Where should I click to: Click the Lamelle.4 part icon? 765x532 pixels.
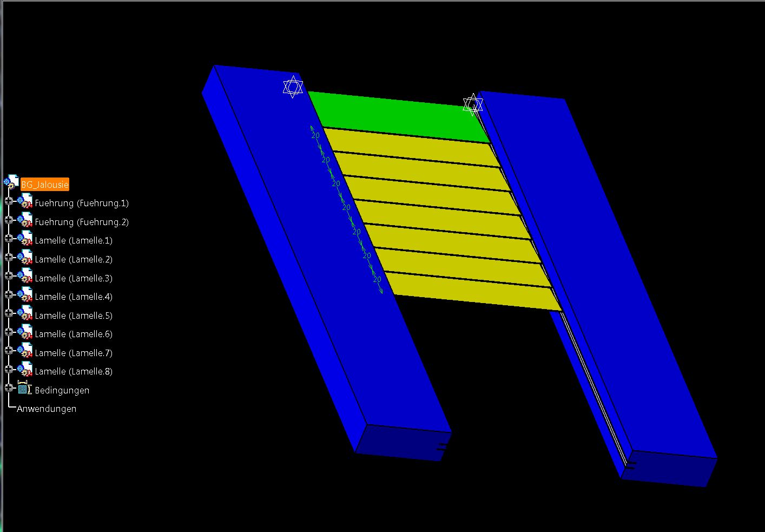[x=25, y=295]
